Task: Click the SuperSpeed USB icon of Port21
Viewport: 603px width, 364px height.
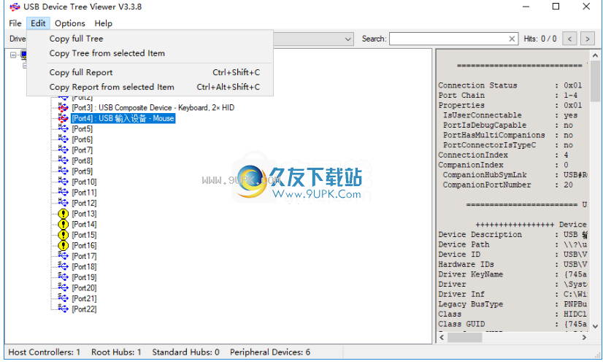Action: (63, 298)
